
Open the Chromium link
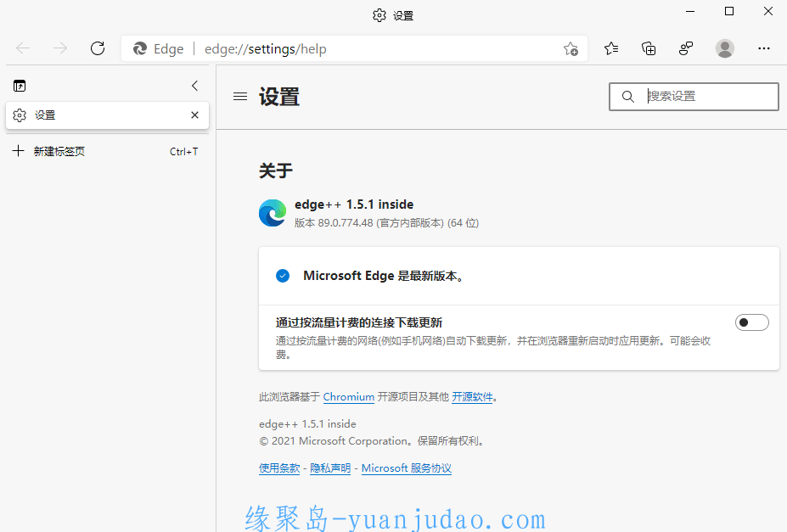click(x=348, y=396)
